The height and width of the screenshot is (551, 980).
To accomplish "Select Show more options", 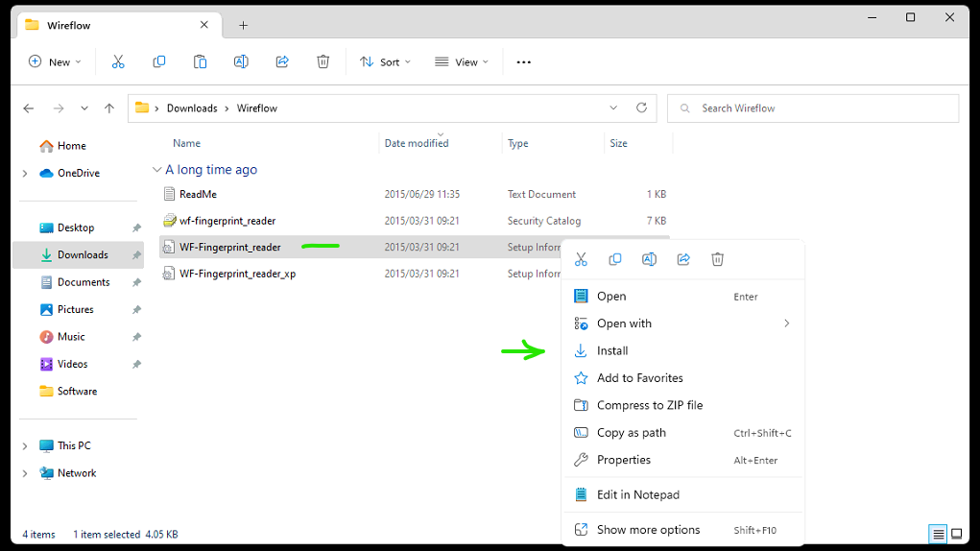I will [683, 530].
